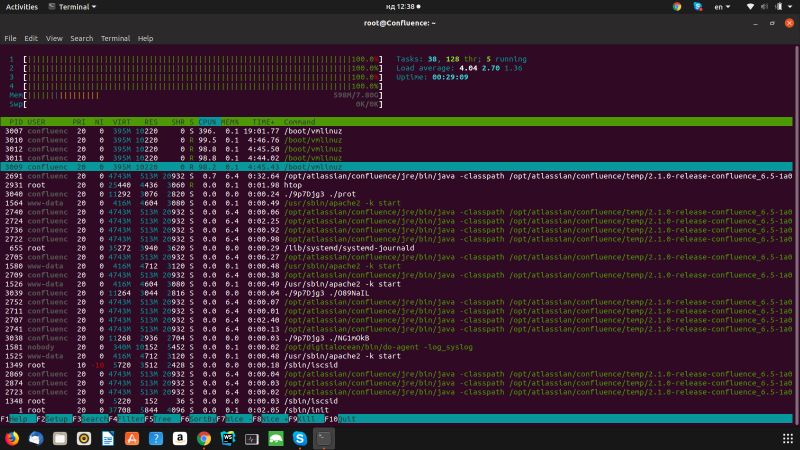Open the green turtle app dock icon
The image size is (800, 450).
[276, 438]
